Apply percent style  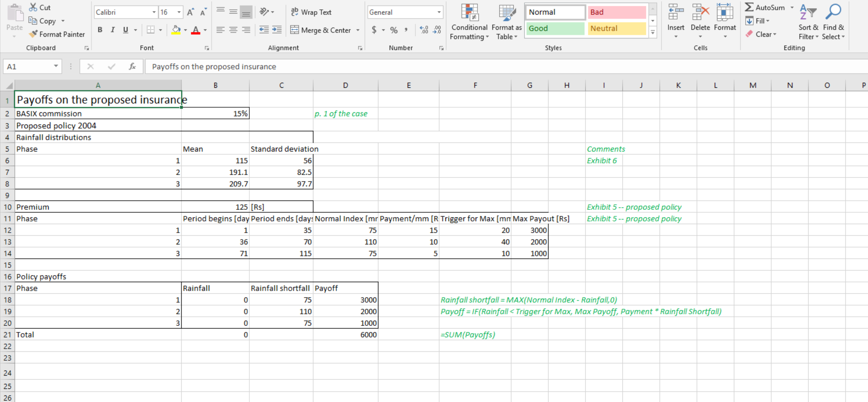point(394,30)
